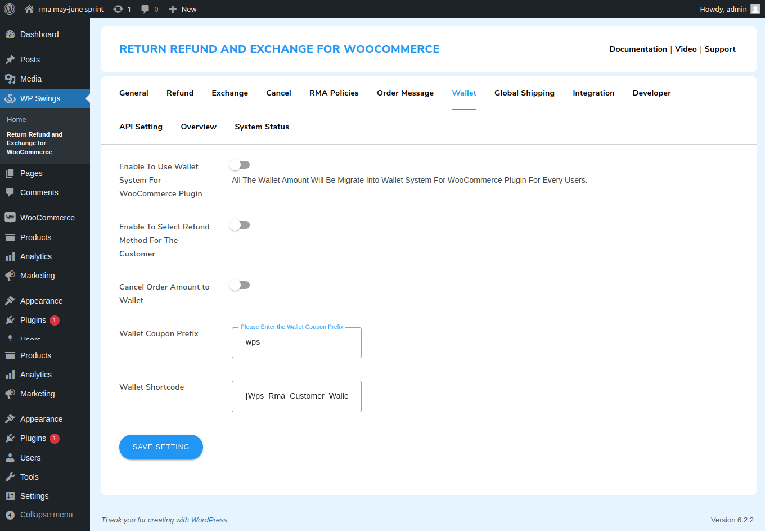Viewport: 765px width, 532px height.
Task: Switch to API Setting tab
Action: coord(141,127)
